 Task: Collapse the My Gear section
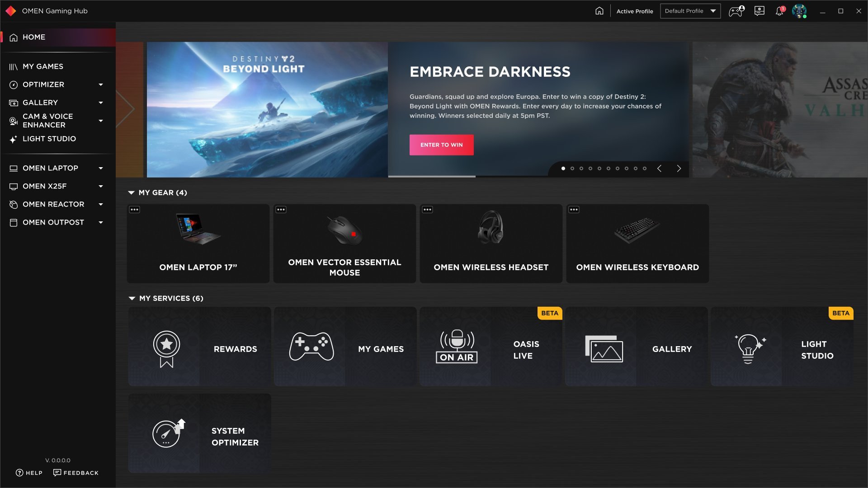[x=132, y=192]
